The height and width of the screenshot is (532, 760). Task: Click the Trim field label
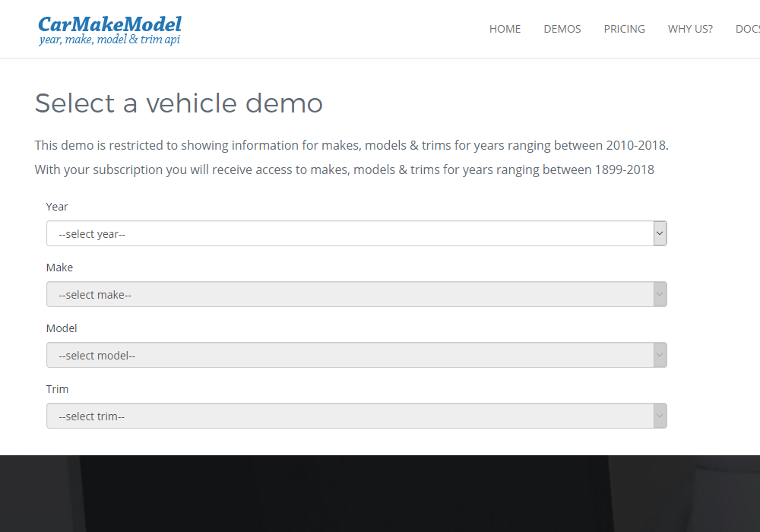57,389
